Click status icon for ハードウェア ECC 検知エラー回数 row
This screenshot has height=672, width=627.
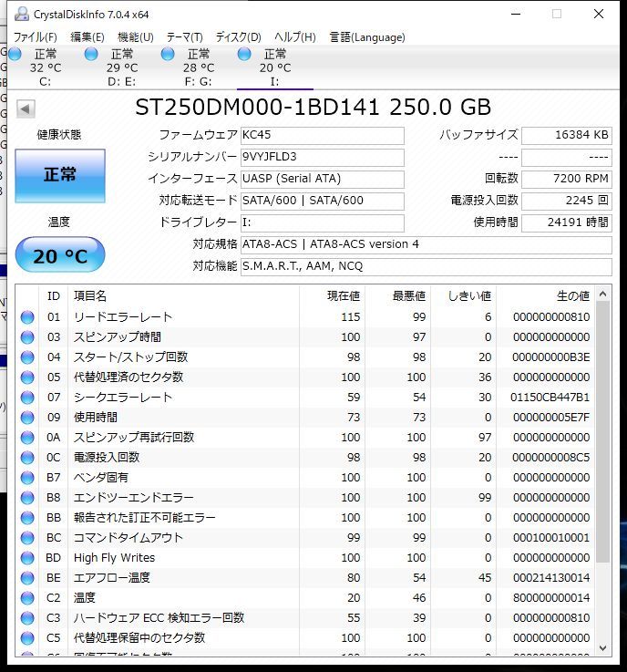27,618
